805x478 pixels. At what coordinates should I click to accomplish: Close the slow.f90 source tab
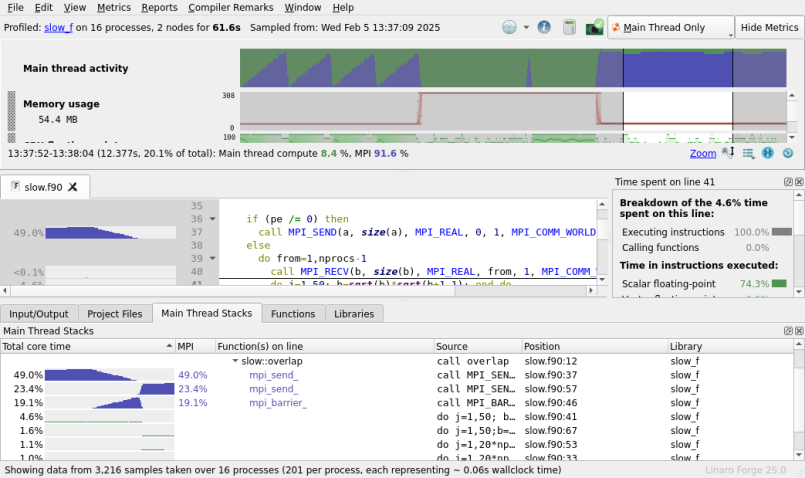coord(73,187)
